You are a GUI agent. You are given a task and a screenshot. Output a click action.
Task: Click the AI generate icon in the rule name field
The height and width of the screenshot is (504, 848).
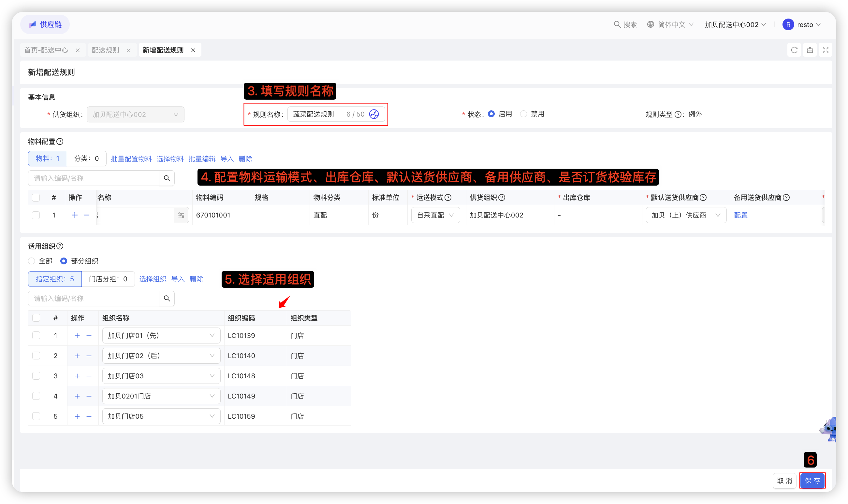tap(374, 114)
